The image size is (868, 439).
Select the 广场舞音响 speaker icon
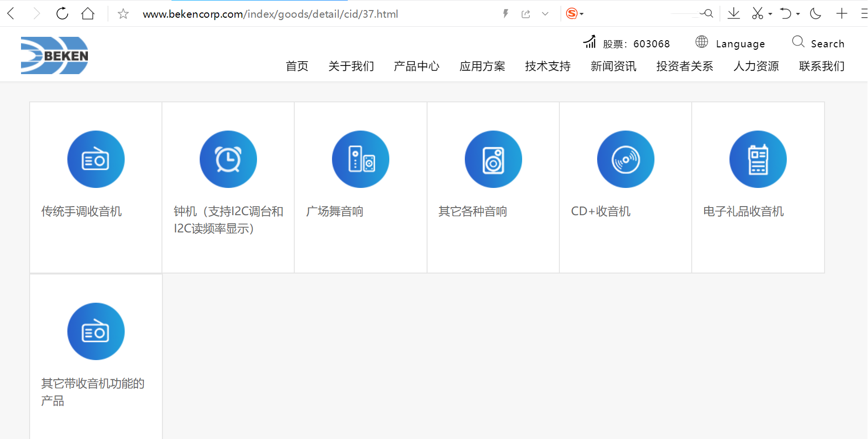point(360,159)
